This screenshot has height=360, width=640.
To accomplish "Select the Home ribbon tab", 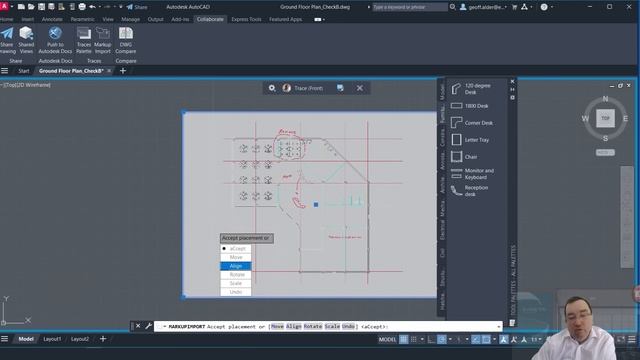I will [6, 19].
